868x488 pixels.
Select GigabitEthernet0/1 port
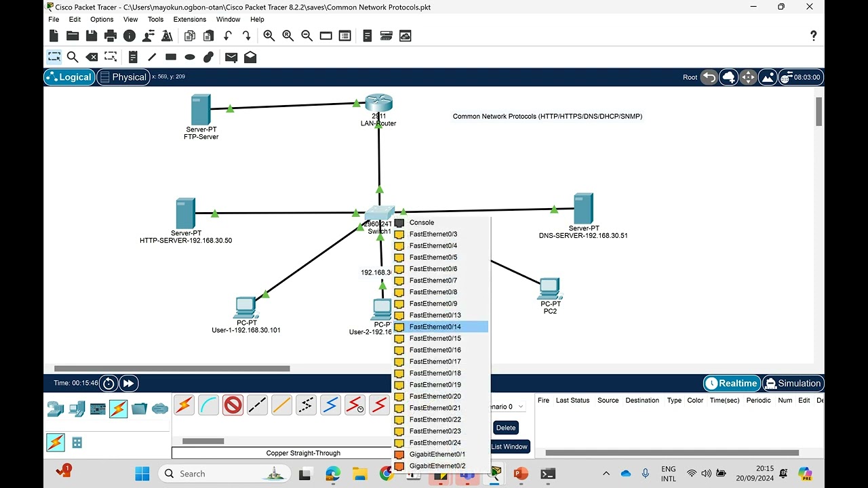click(440, 454)
